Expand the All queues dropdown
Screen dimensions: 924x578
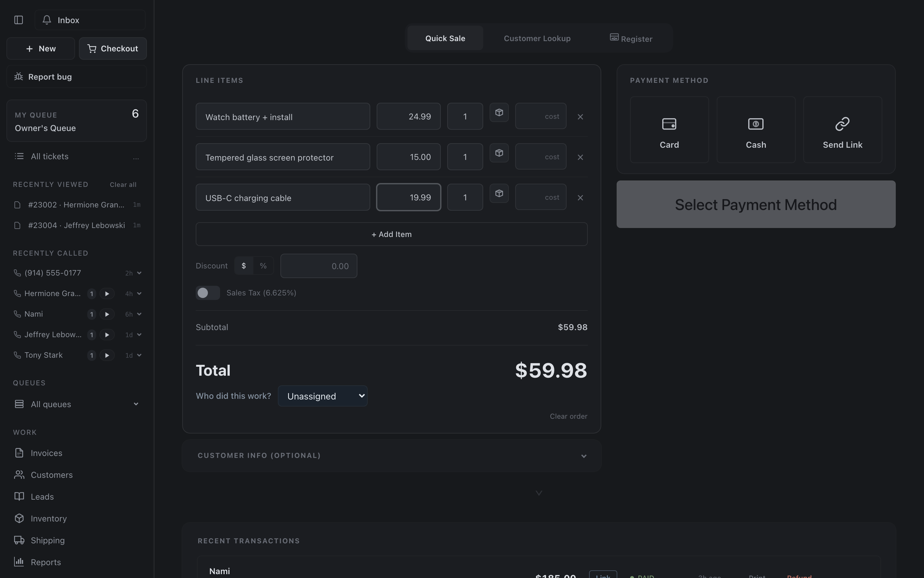[76, 404]
